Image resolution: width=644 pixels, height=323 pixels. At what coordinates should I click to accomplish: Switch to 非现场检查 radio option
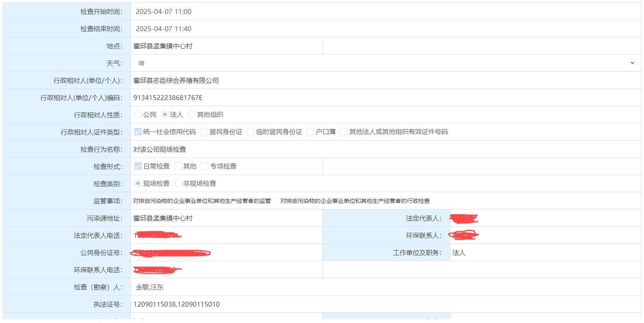178,183
